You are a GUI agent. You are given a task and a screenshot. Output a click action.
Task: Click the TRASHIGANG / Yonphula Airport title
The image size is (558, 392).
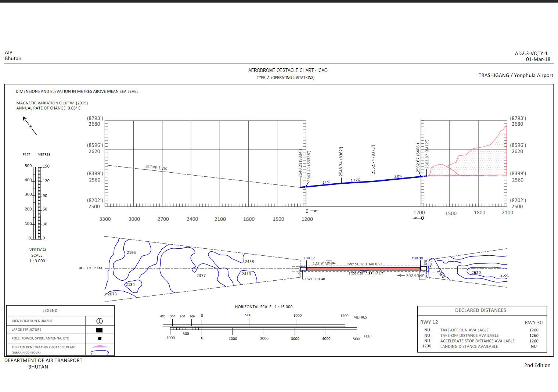515,75
